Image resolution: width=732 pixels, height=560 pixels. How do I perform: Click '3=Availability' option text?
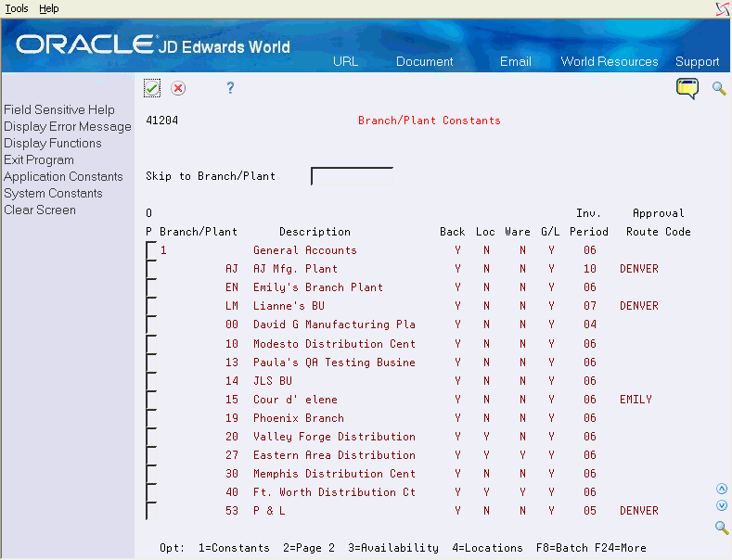coord(393,548)
